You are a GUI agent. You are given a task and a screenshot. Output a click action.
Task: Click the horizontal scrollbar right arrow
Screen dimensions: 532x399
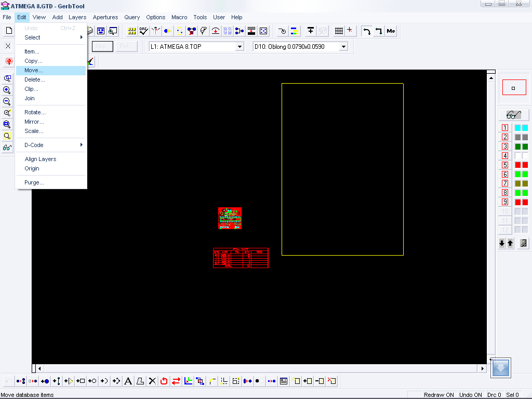coord(482,368)
